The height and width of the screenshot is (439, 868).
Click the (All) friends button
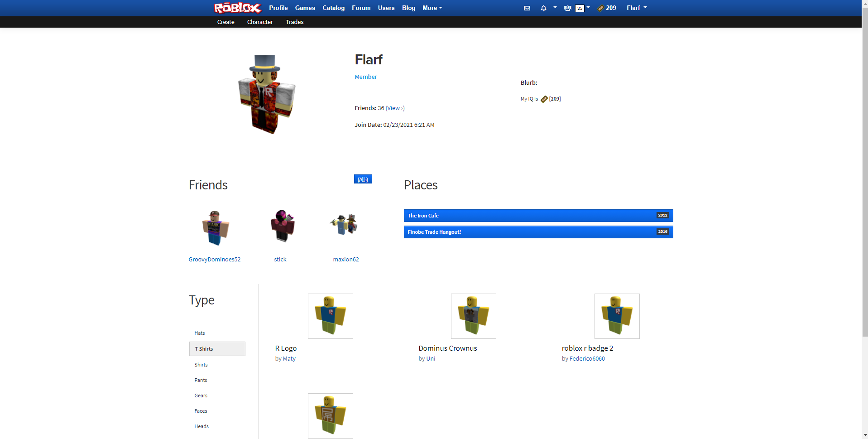coord(362,179)
